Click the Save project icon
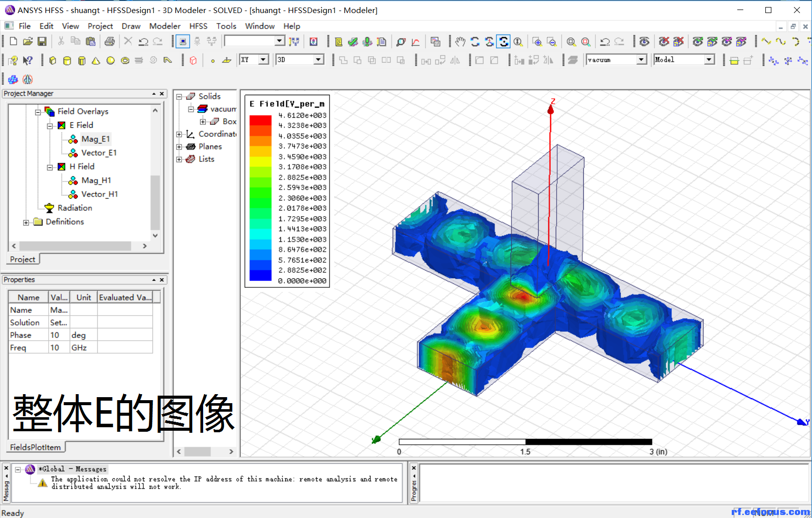812x518 pixels. point(42,42)
